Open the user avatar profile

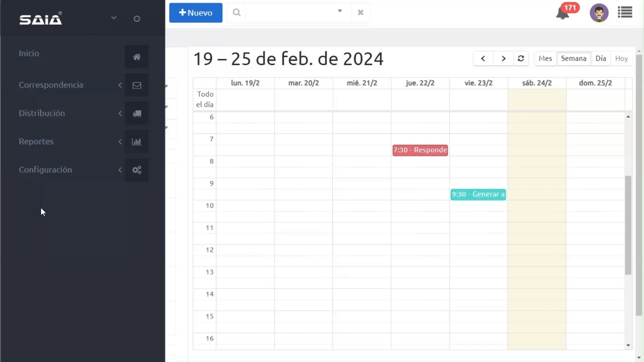click(599, 13)
